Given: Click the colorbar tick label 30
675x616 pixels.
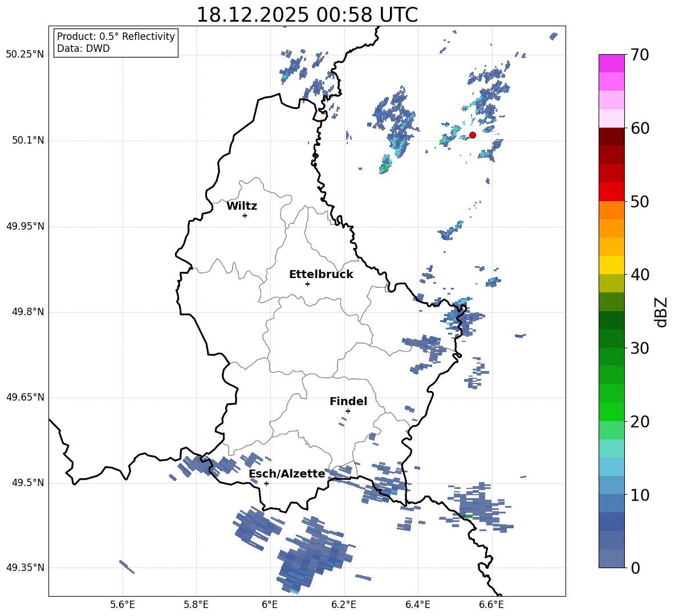Looking at the screenshot, I should (x=640, y=348).
